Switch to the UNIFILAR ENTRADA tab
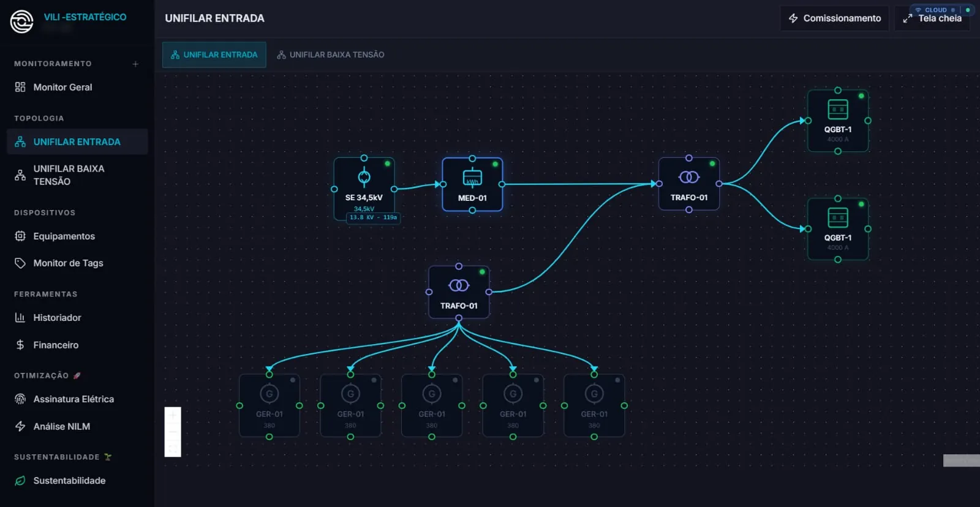This screenshot has width=980, height=507. [214, 54]
